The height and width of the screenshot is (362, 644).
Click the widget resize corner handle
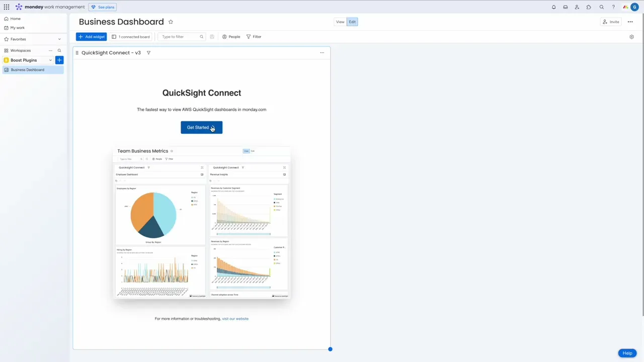click(330, 349)
